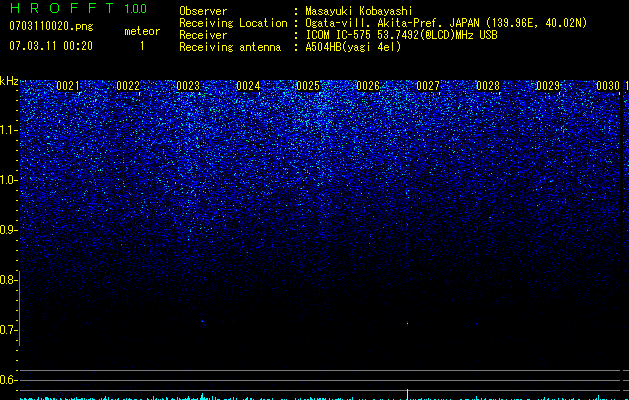Click the 'meteor' count label

(x=142, y=31)
